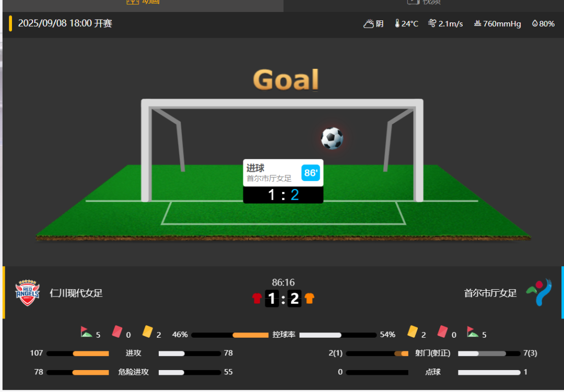Click the cloudy weather icon
The width and height of the screenshot is (564, 392).
369,23
